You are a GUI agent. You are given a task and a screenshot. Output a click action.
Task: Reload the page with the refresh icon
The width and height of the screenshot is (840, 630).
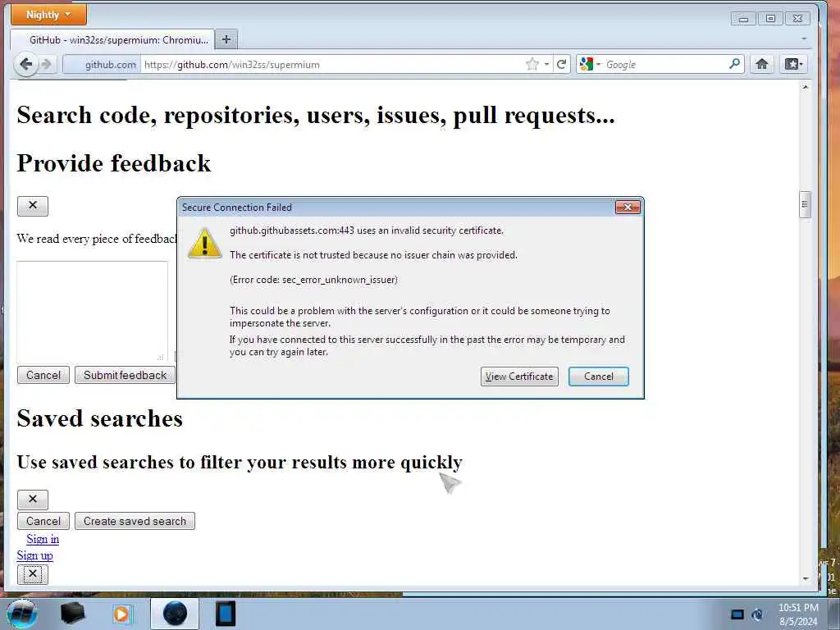coord(561,64)
